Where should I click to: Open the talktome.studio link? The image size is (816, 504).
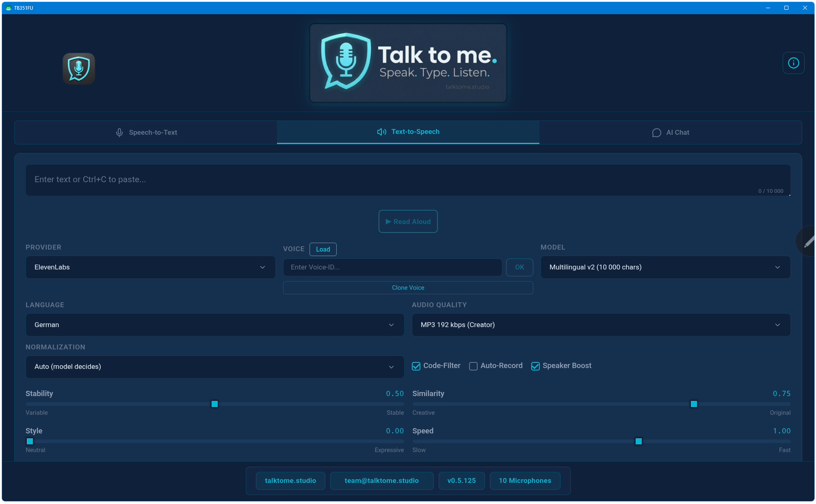[x=290, y=480]
